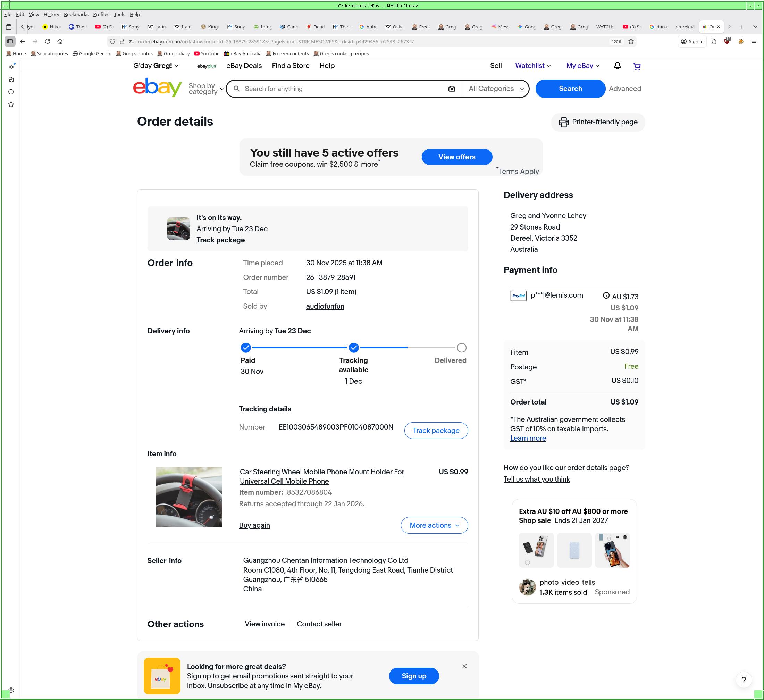Click the Sign up button
Screen dimensions: 764x700
point(414,676)
